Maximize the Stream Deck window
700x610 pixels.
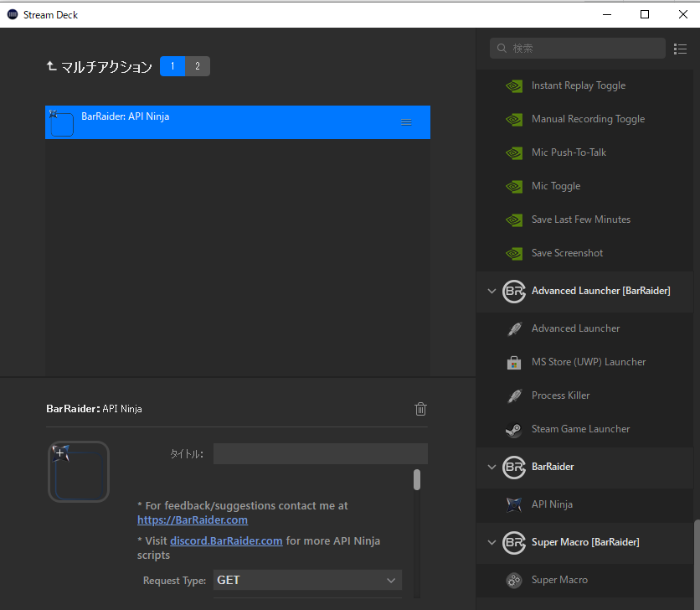click(644, 14)
